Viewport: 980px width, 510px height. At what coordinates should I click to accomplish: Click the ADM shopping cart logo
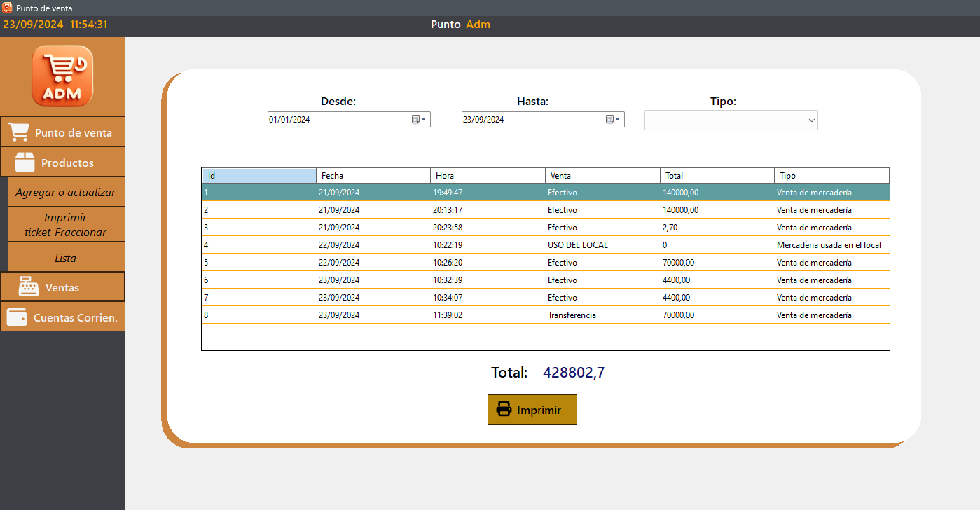point(62,76)
